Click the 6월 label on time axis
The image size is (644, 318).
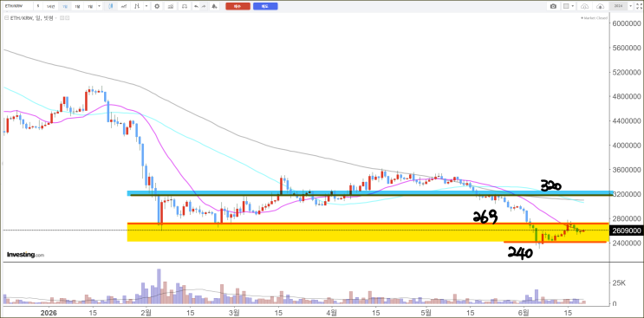pyautogui.click(x=524, y=312)
